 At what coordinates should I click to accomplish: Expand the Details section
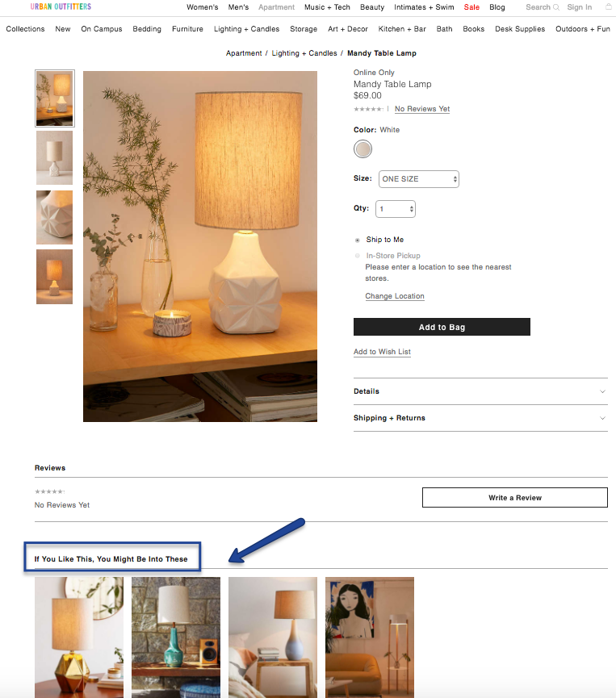point(480,391)
